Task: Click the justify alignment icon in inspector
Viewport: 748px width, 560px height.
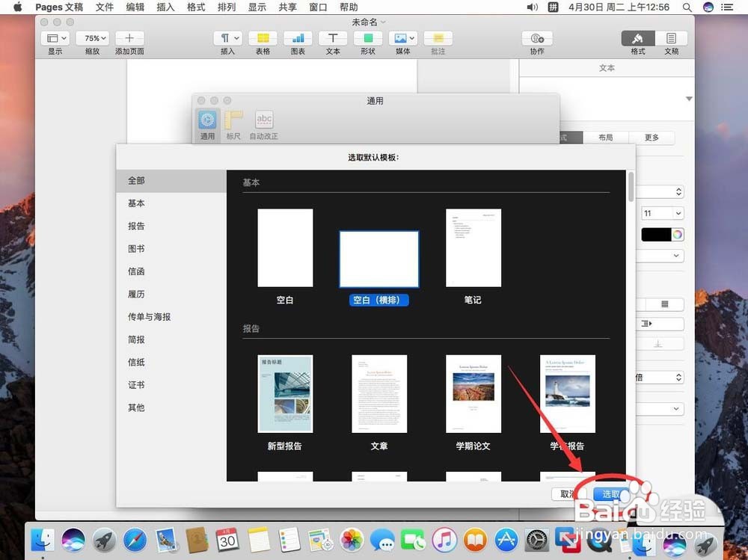Action: (664, 304)
